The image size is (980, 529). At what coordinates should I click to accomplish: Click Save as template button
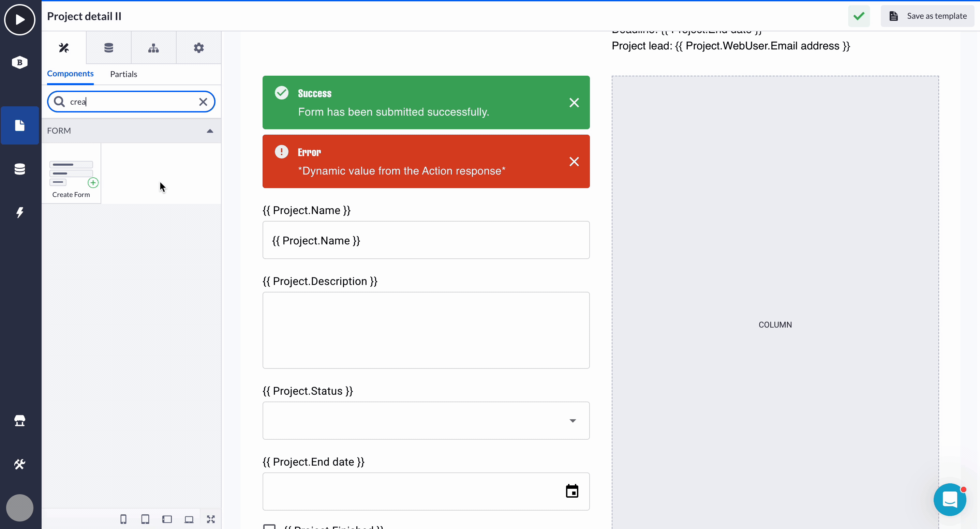928,16
